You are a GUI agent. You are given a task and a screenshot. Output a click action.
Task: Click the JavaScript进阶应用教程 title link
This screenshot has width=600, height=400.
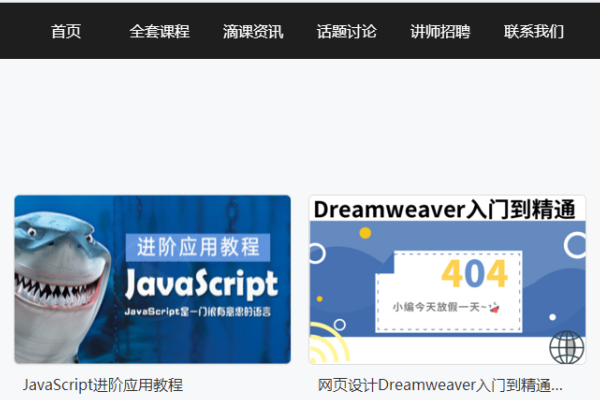click(103, 385)
